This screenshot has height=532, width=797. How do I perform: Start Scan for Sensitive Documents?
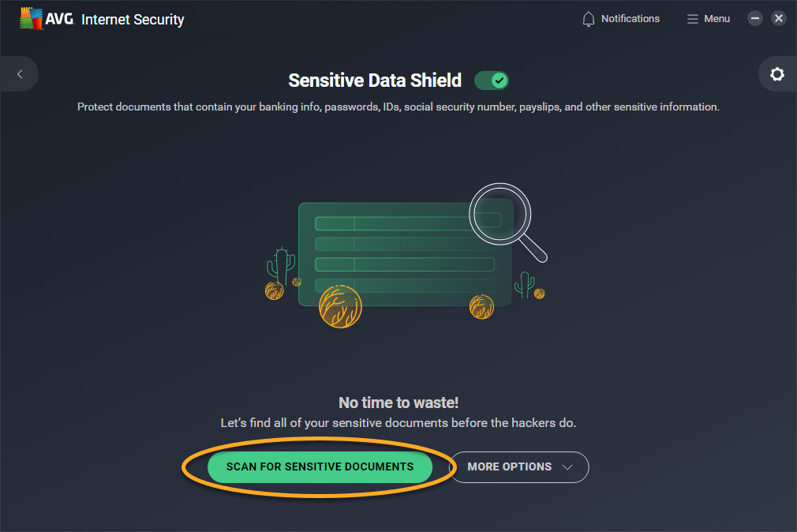click(x=320, y=466)
